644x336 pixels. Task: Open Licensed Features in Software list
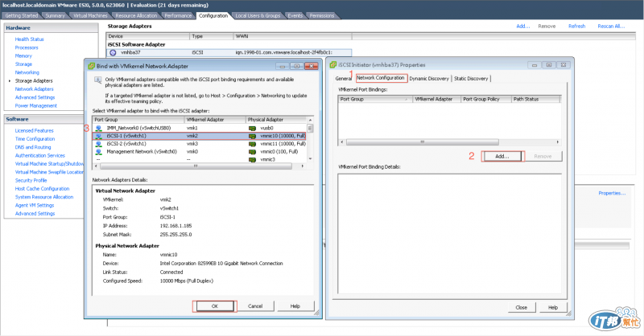tap(34, 131)
